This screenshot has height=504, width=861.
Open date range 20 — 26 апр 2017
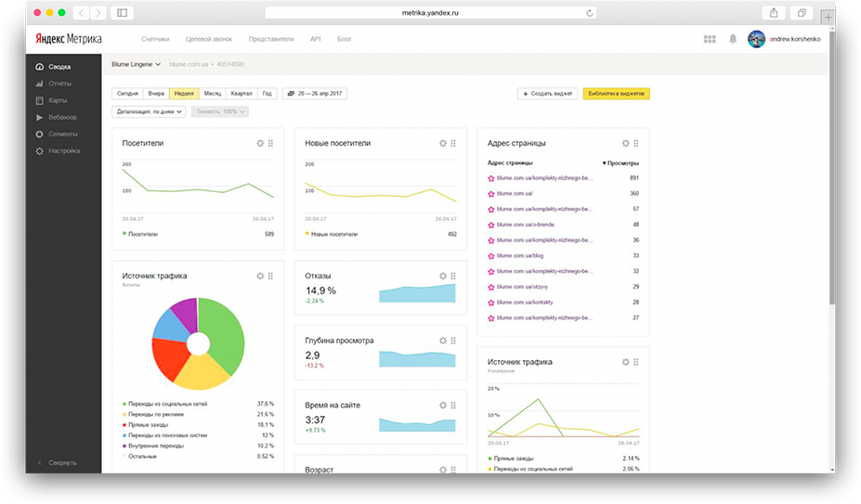pyautogui.click(x=315, y=94)
